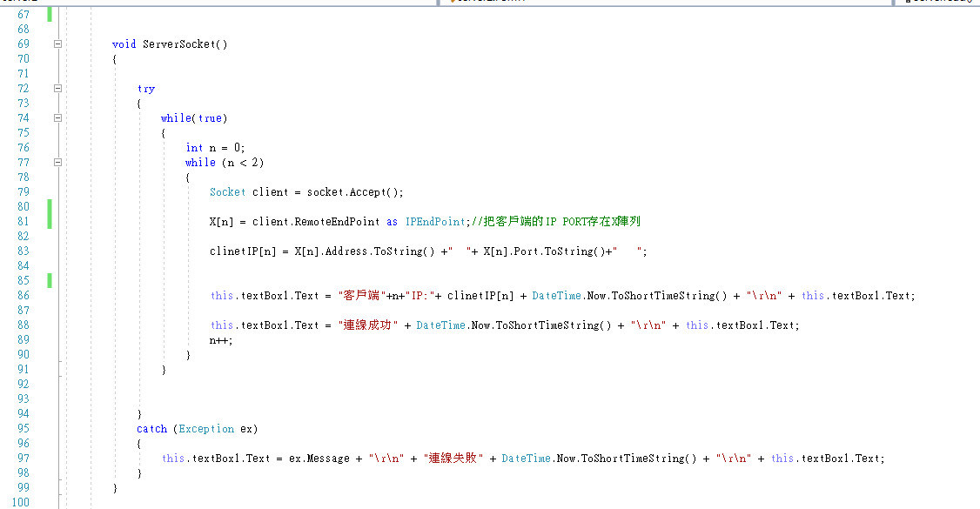
Task: Click the "客戶端" string literal
Action: [x=359, y=295]
